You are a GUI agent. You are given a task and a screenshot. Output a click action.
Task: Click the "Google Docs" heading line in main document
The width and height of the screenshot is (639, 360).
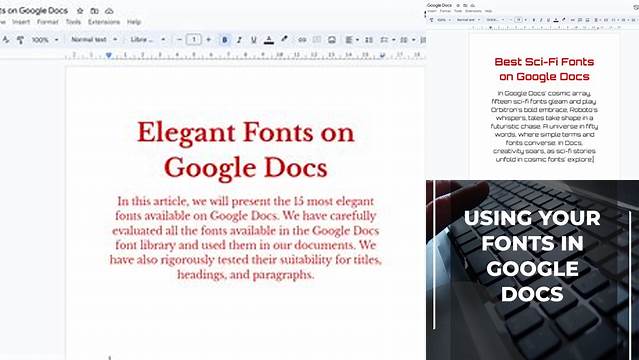click(245, 168)
